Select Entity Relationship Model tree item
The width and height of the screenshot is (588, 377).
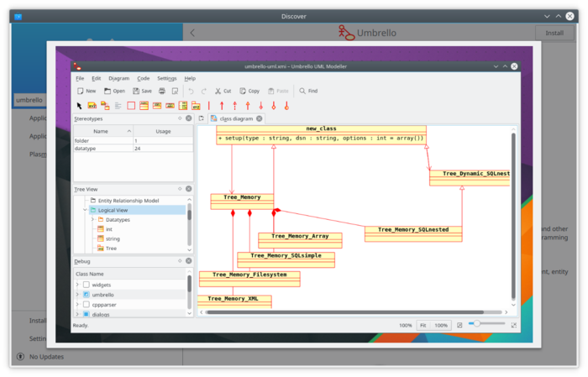[x=129, y=201]
